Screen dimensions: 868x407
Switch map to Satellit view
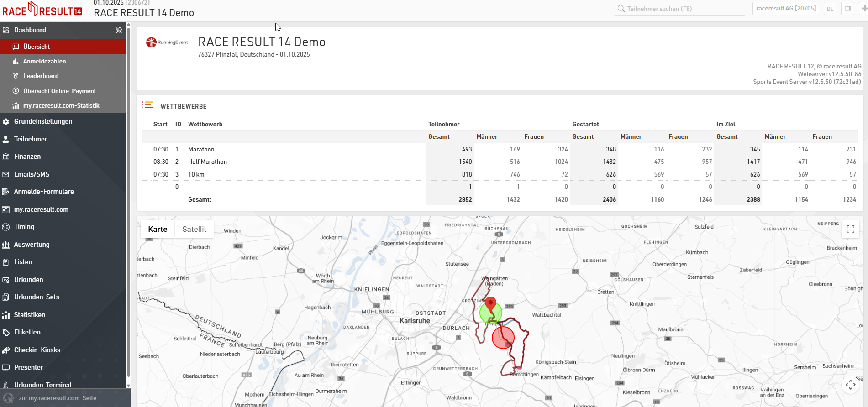(x=194, y=229)
